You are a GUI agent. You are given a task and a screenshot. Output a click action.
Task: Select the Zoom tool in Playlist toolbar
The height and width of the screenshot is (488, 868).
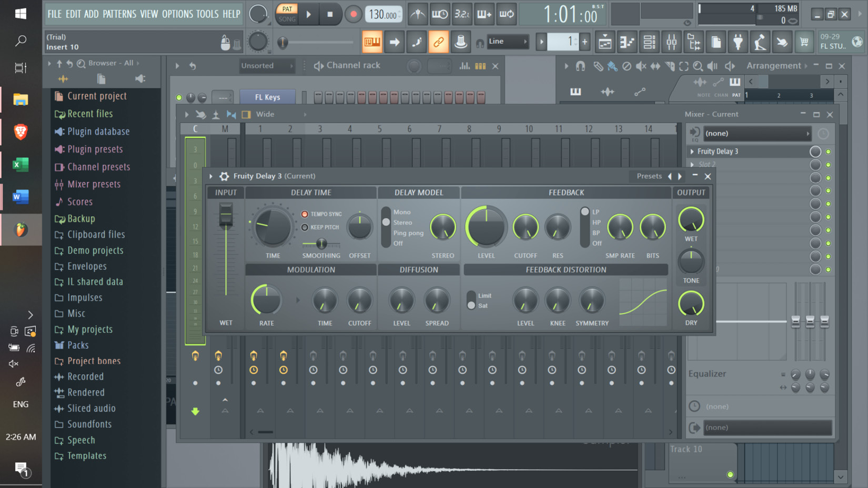tap(698, 66)
